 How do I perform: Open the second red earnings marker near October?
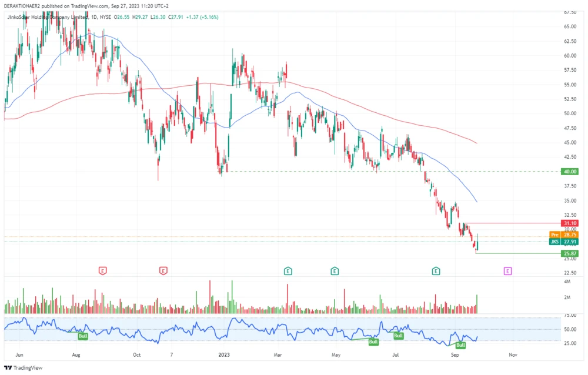(163, 271)
